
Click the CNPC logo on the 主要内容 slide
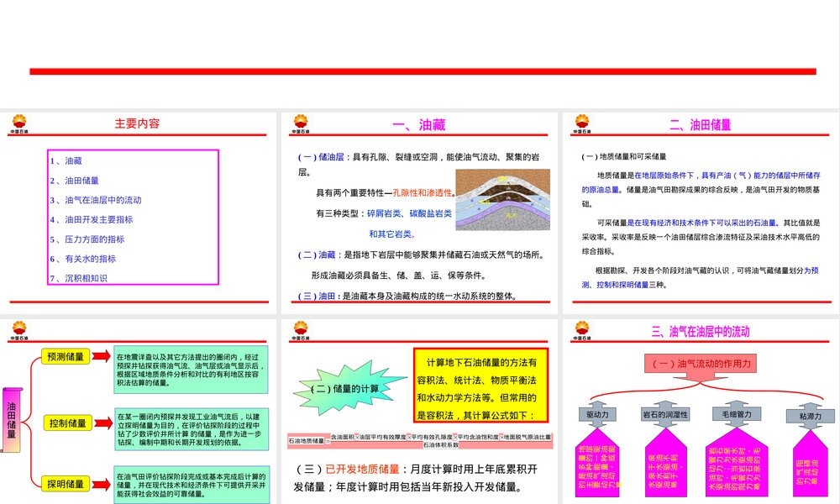tap(19, 123)
